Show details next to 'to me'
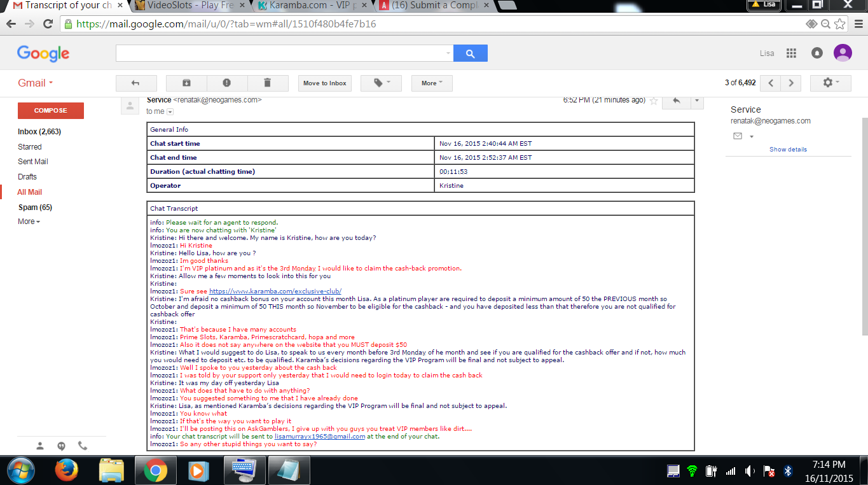Screen dimensions: 868x485 170,112
